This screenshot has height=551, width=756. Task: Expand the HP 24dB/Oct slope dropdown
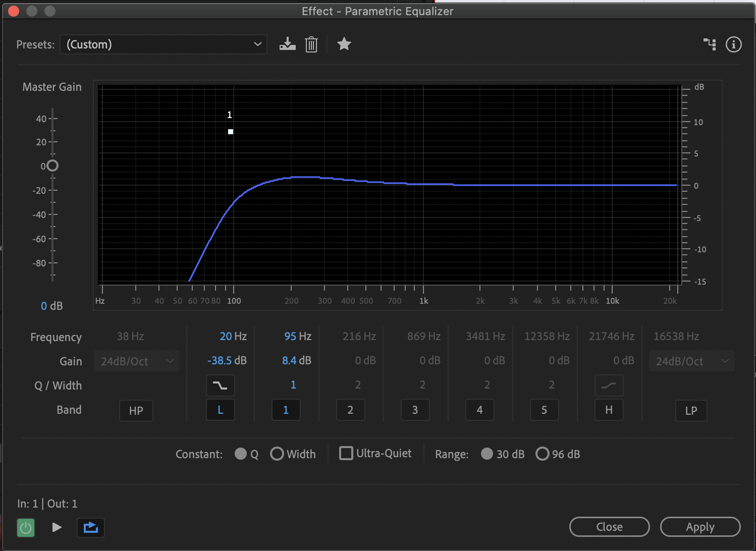(x=137, y=361)
